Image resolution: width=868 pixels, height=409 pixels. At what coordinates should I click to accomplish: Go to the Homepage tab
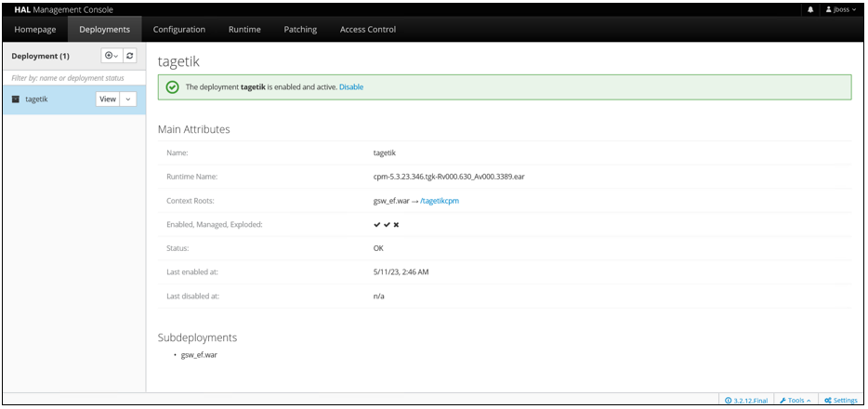coord(35,30)
